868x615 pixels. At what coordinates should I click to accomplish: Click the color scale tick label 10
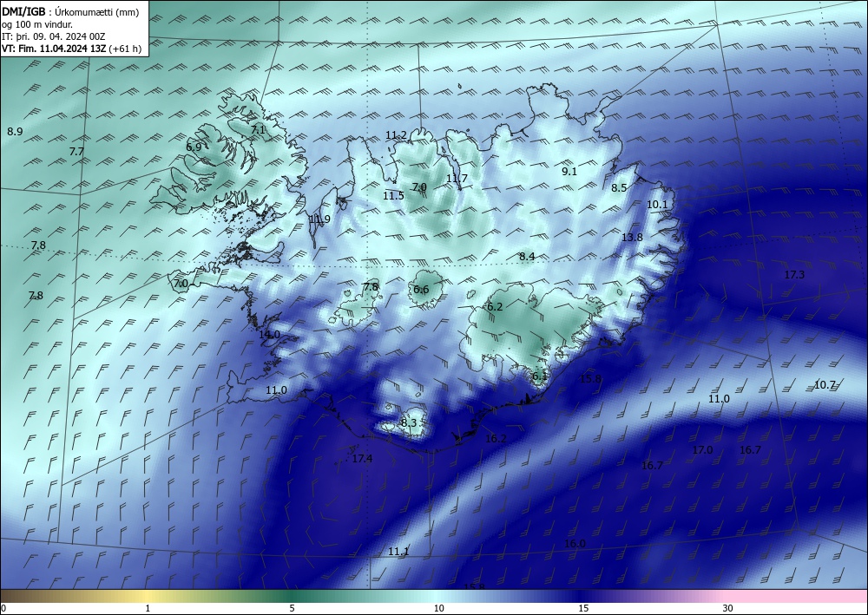[x=439, y=609]
